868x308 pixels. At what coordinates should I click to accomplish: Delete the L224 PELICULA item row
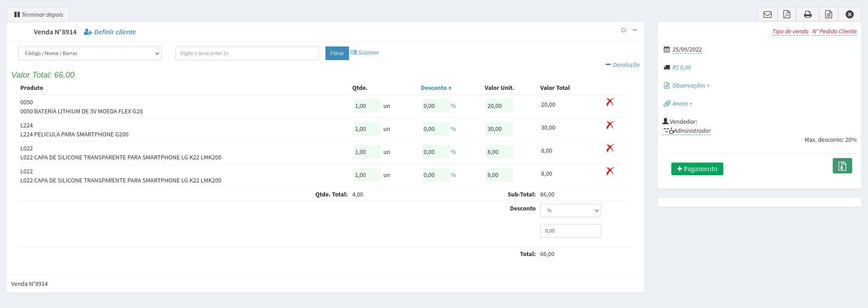(x=610, y=125)
